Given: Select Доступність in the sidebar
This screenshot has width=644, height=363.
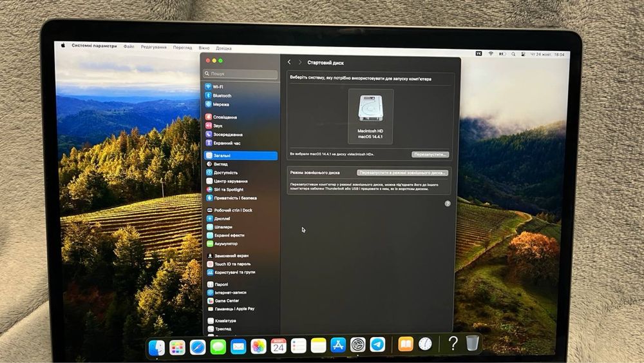Looking at the screenshot, I should (241, 173).
